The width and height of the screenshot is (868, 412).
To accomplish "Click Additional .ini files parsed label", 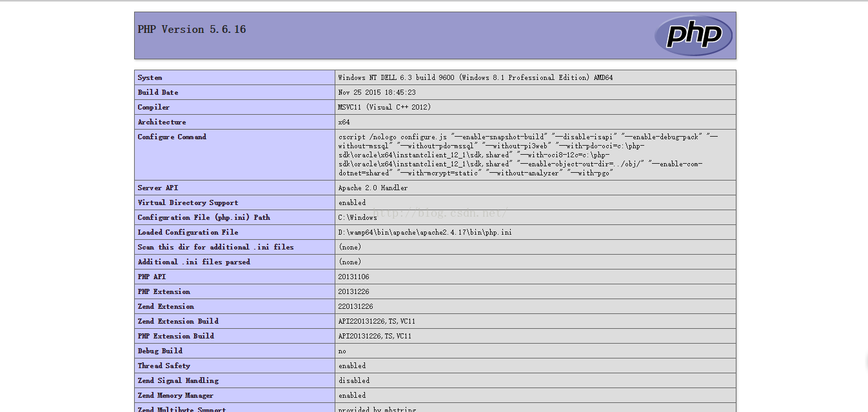I will tap(193, 262).
